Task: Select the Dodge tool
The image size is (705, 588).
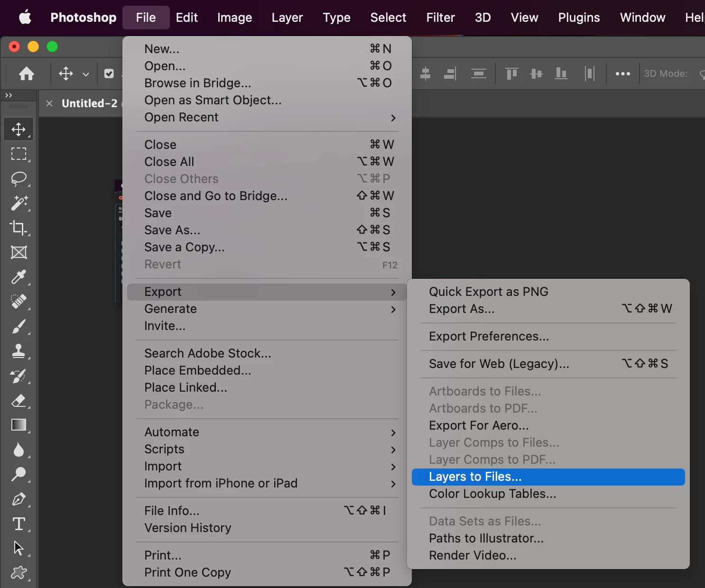Action: click(x=19, y=474)
